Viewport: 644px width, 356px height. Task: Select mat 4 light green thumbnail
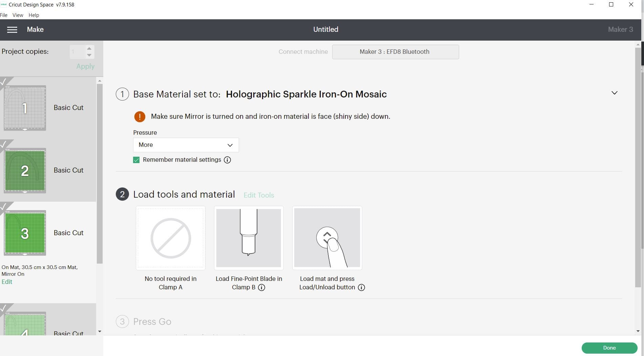coord(25,324)
